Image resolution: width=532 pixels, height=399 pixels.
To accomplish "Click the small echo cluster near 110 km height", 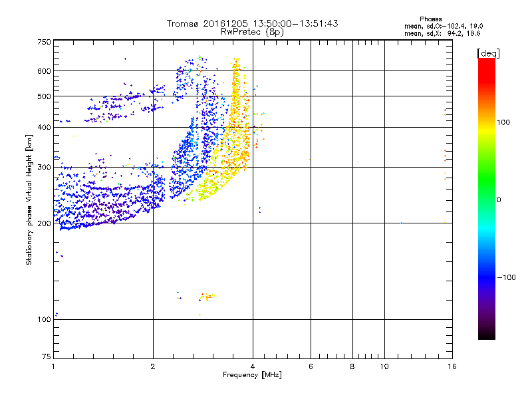I will pos(207,297).
